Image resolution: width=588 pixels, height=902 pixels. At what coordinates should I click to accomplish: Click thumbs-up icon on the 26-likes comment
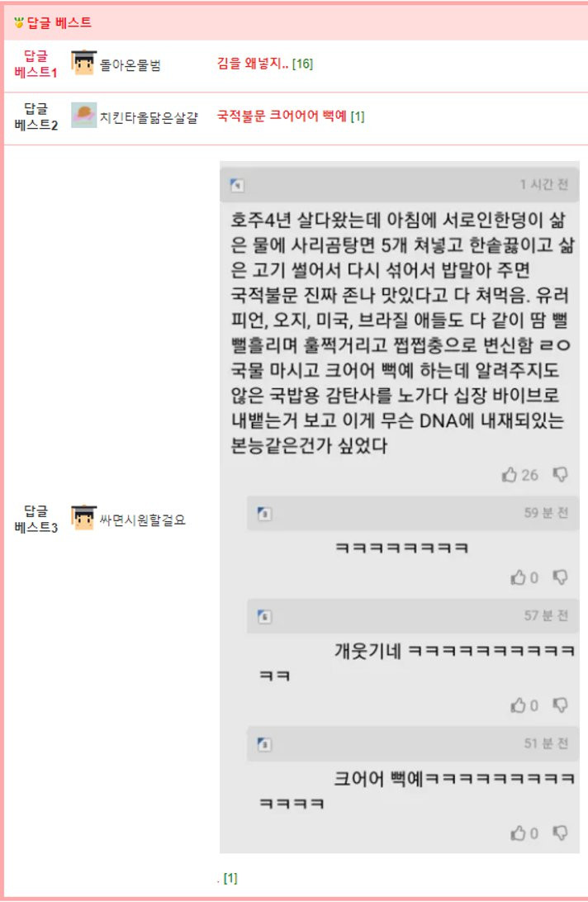(510, 475)
